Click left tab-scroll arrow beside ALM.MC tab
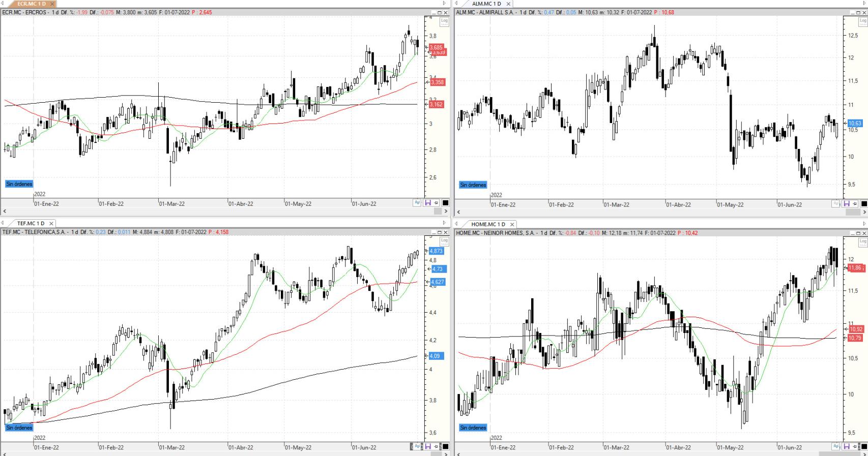Screen dimensions: 868x456 (457, 4)
